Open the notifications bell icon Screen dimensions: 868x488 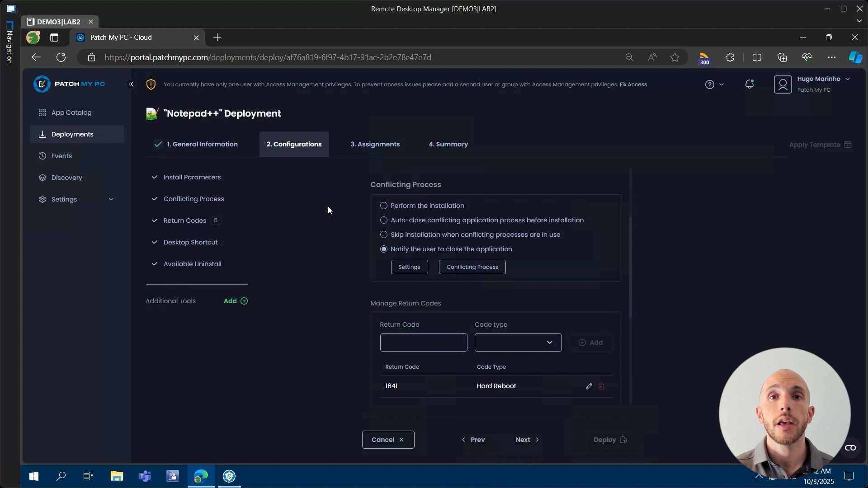coord(750,84)
